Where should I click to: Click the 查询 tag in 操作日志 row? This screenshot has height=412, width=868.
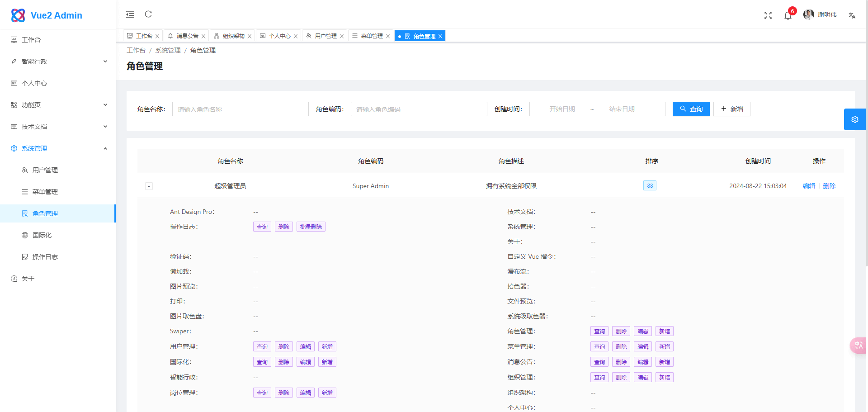pos(262,227)
